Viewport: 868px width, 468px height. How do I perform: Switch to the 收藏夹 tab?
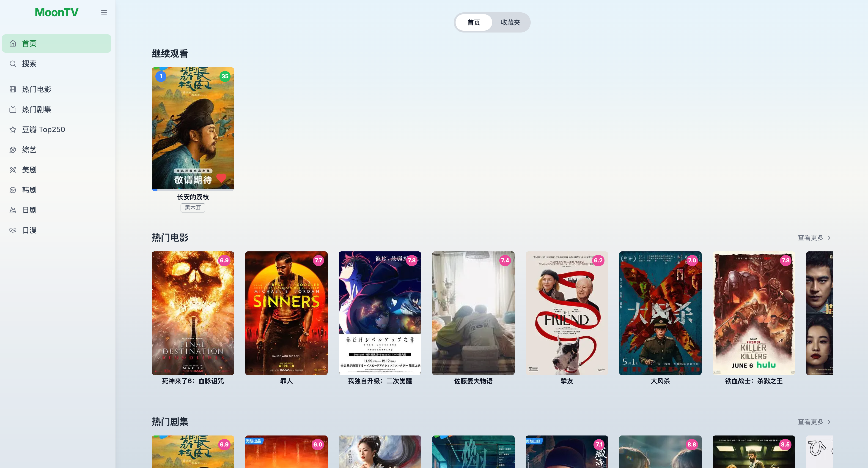click(510, 23)
